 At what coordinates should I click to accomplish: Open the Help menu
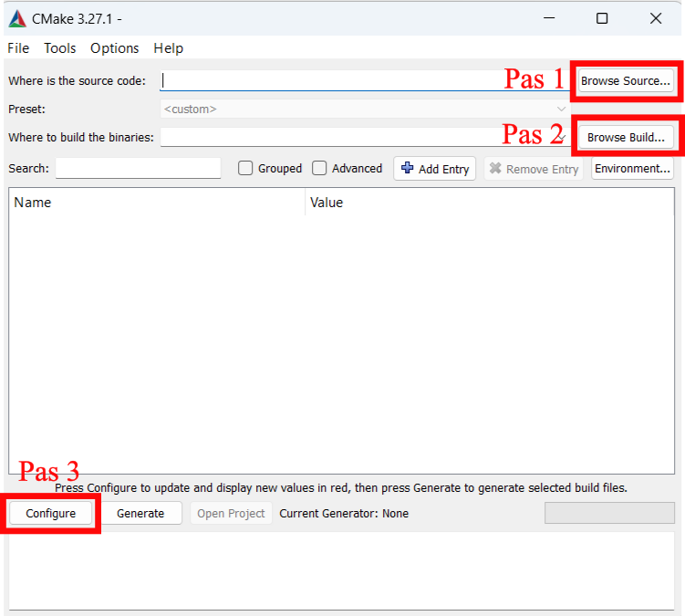[169, 48]
